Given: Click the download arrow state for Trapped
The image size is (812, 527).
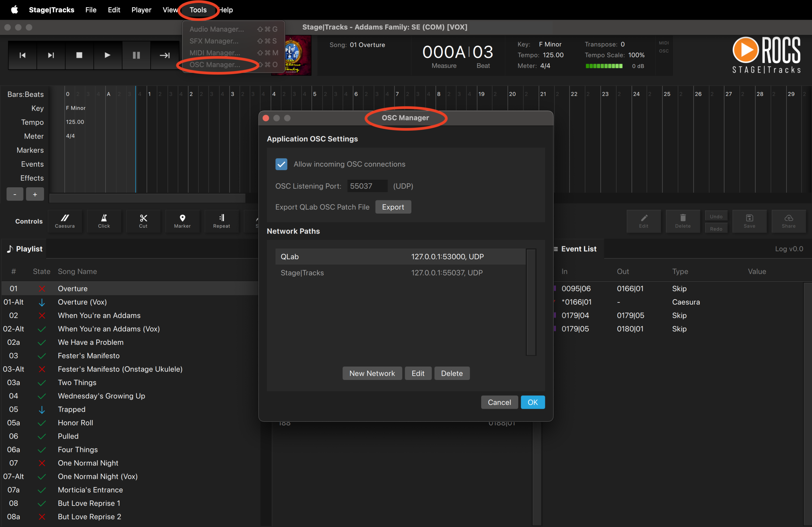Looking at the screenshot, I should (x=42, y=409).
